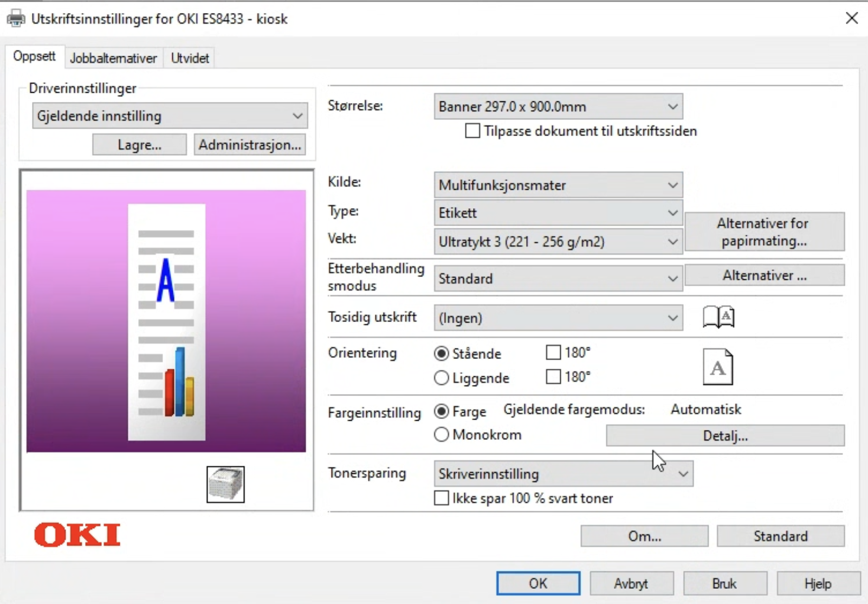Click the Lagre... button
This screenshot has width=868, height=604.
point(139,145)
